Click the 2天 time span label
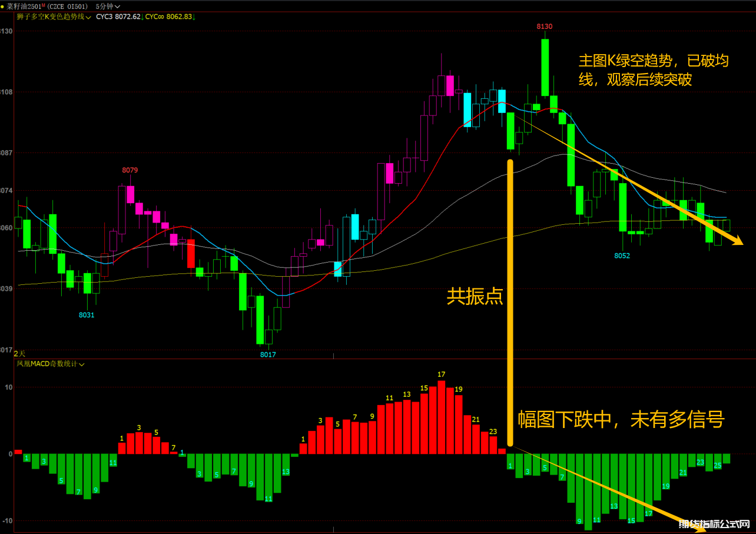Image resolution: width=756 pixels, height=534 pixels. click(19, 353)
